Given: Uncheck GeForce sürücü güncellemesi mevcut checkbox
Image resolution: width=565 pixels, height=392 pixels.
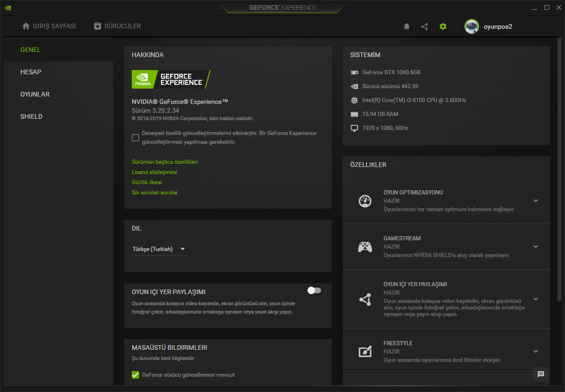Looking at the screenshot, I should click(x=135, y=375).
